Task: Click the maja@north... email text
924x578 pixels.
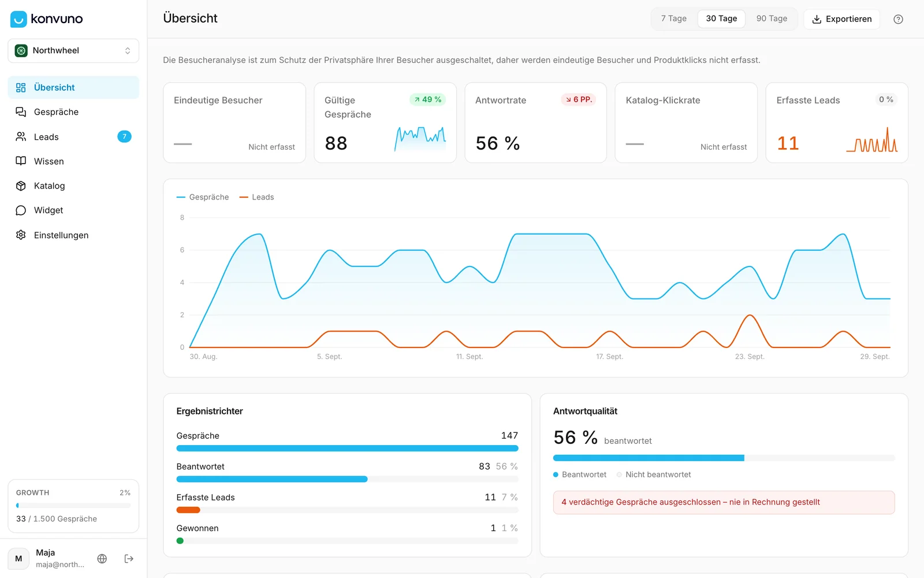Action: (60, 565)
